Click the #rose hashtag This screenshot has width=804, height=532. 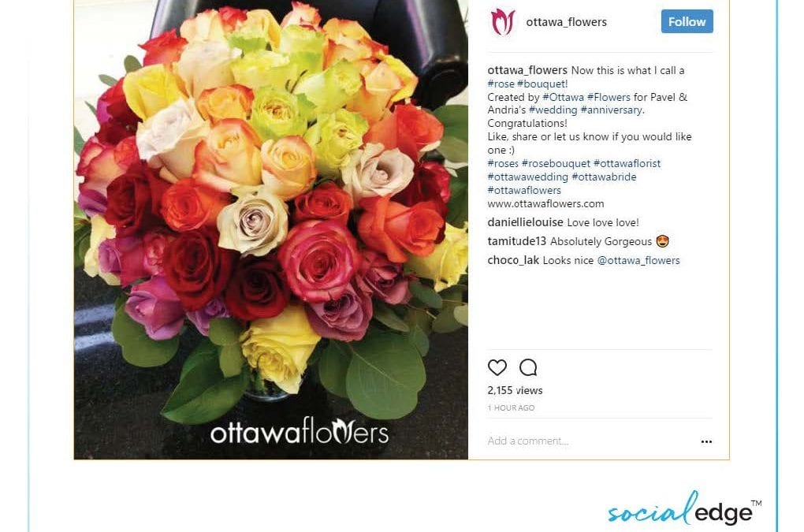click(x=501, y=84)
